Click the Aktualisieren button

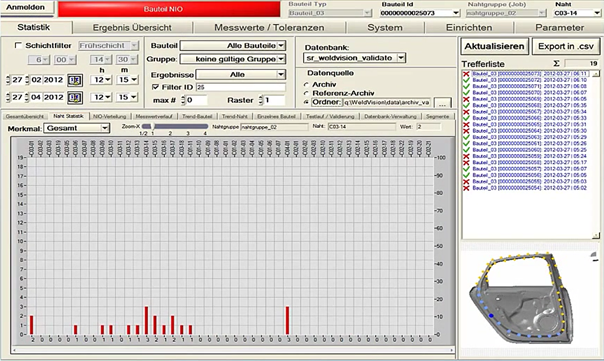coord(495,46)
